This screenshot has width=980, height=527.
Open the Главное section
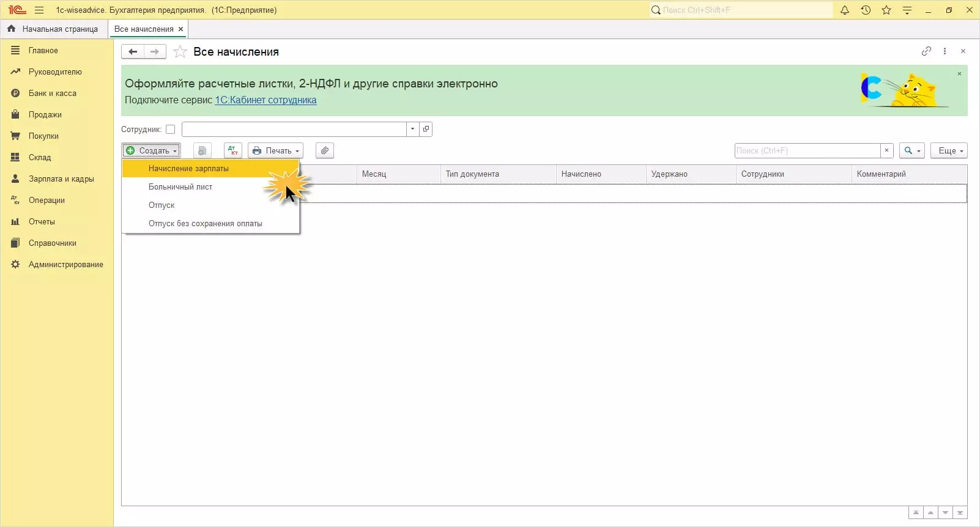tap(43, 50)
